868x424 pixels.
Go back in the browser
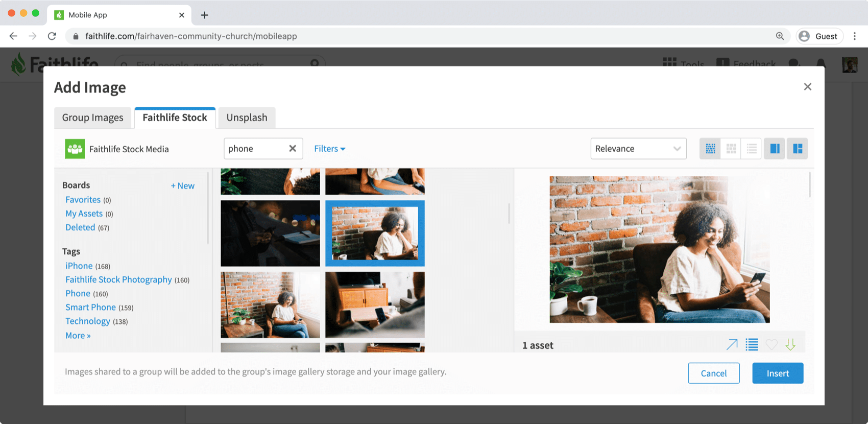13,36
